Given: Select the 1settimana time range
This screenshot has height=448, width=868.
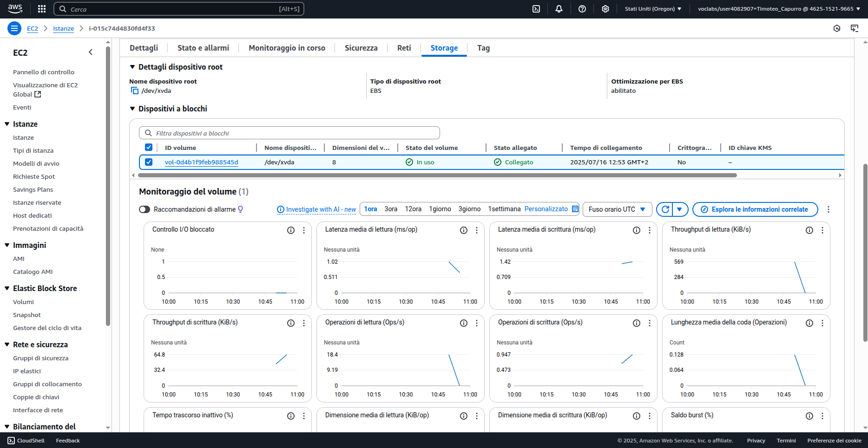Looking at the screenshot, I should [x=504, y=209].
